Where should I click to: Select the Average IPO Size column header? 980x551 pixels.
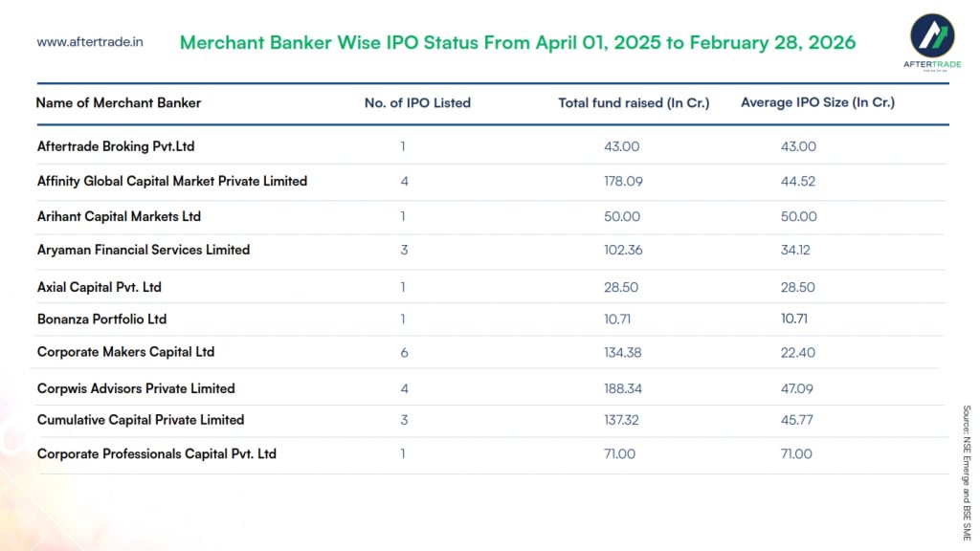[817, 102]
